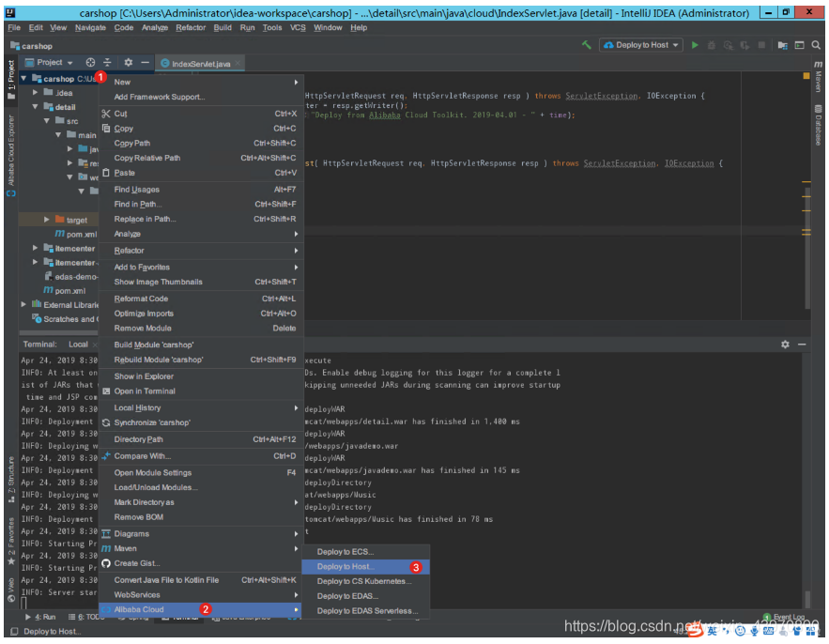Select Deploy to Host option
This screenshot has width=829, height=644.
coord(365,567)
